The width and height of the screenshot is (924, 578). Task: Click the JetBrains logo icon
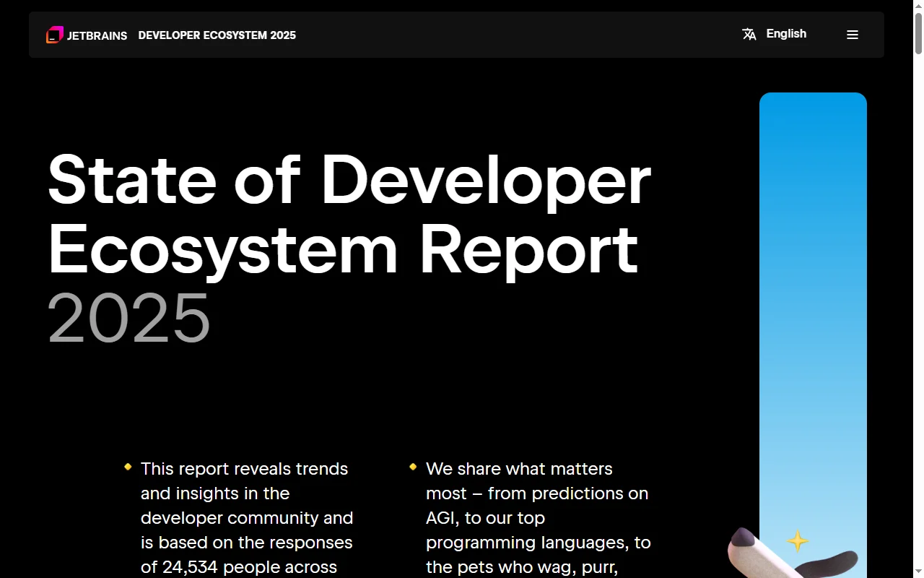(x=55, y=35)
